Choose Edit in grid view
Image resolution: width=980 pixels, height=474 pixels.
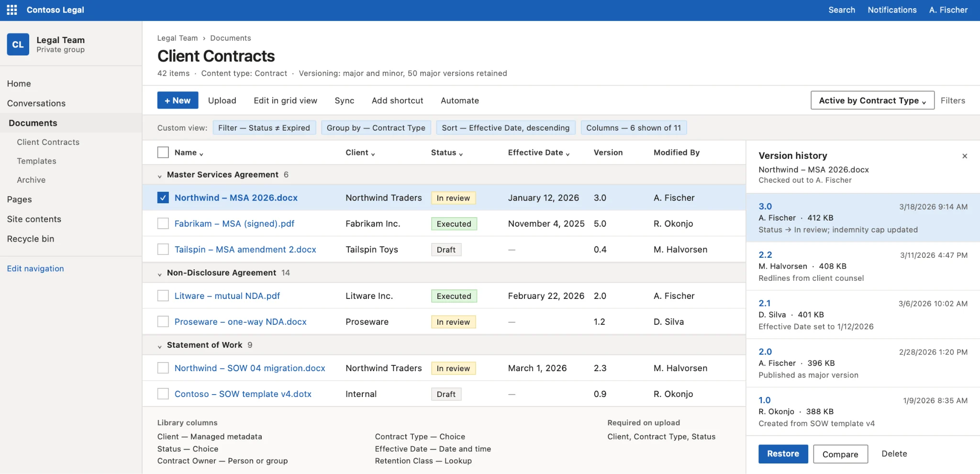coord(285,100)
